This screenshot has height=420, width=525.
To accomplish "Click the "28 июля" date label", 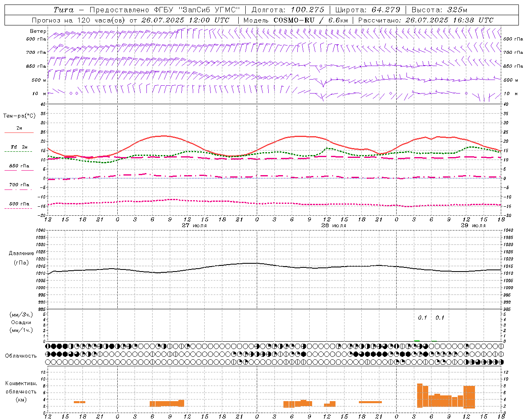I will [x=334, y=226].
